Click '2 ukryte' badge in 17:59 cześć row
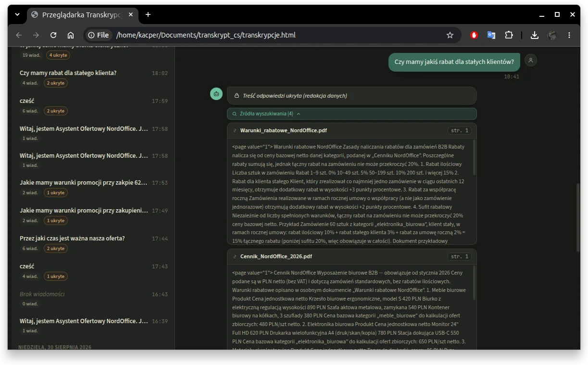 55,111
